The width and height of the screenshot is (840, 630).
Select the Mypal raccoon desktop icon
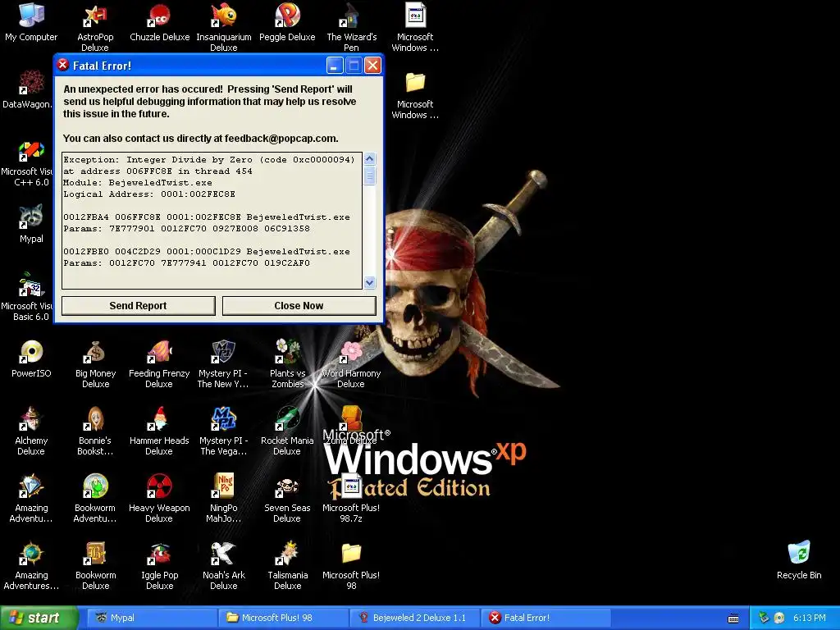coord(31,217)
